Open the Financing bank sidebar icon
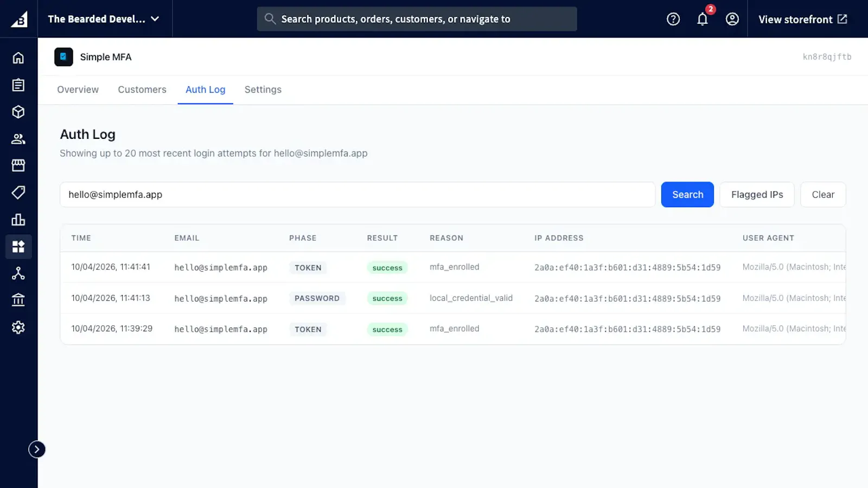Screen dimensions: 868x488 pos(18,300)
